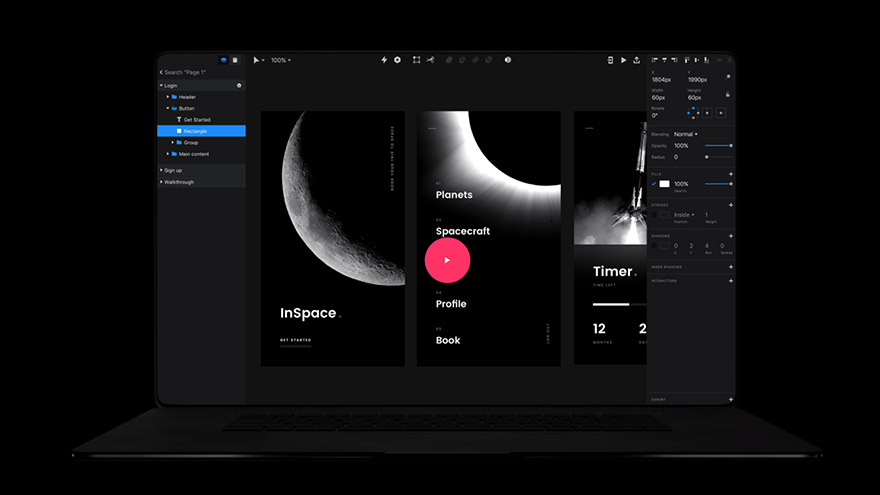This screenshot has height=495, width=880.
Task: Expand the Header folder in layers
Action: click(168, 97)
